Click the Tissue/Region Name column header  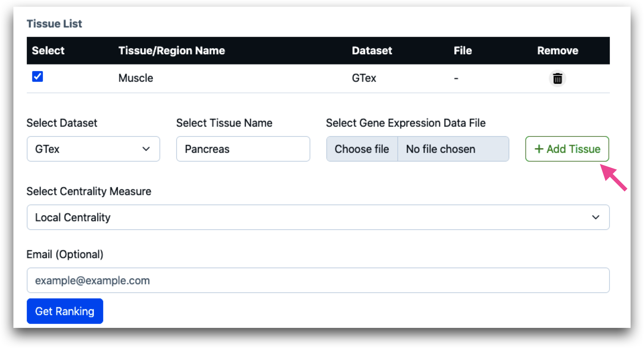(172, 51)
